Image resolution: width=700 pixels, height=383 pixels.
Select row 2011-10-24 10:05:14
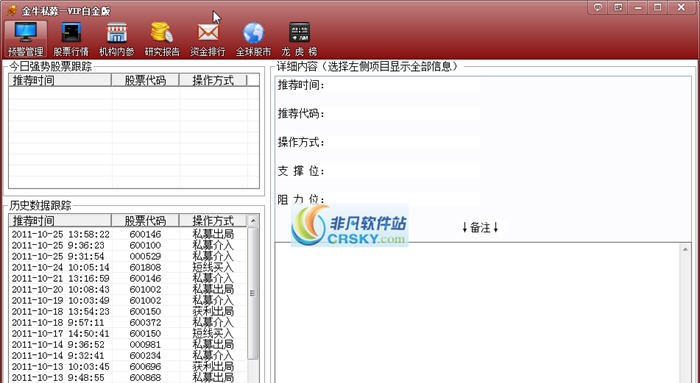click(x=128, y=267)
